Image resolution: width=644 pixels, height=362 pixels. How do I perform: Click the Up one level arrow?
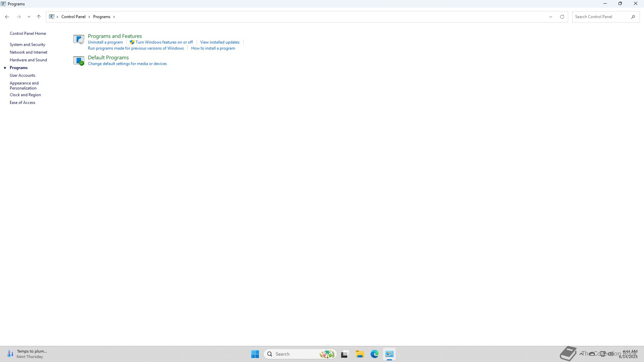39,17
